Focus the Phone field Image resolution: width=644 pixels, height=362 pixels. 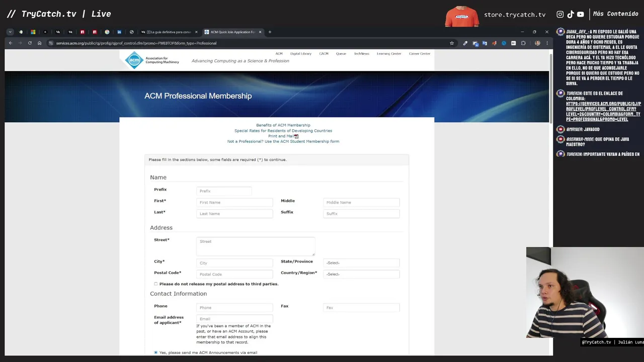[x=234, y=308]
